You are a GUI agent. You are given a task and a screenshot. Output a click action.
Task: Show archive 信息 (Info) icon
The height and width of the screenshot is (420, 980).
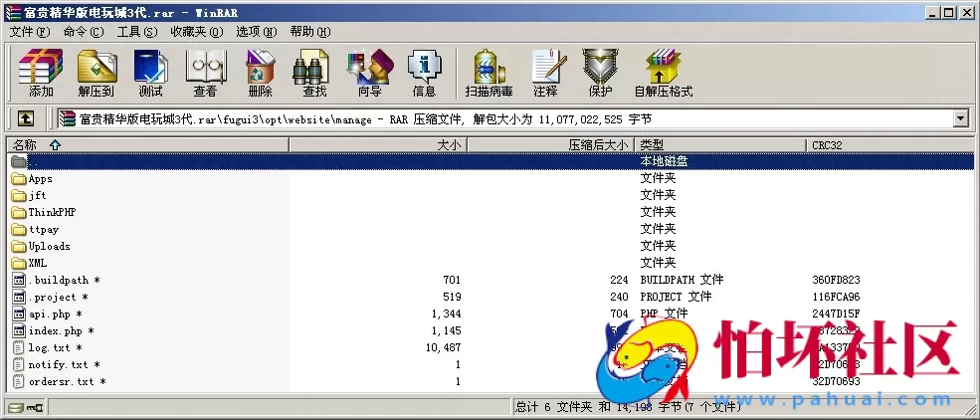coord(425,73)
